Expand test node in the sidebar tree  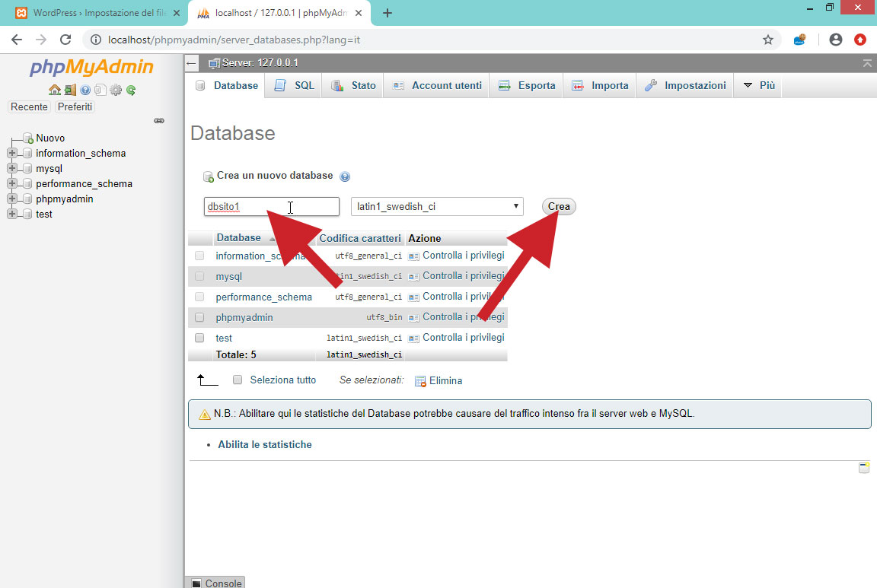point(11,214)
